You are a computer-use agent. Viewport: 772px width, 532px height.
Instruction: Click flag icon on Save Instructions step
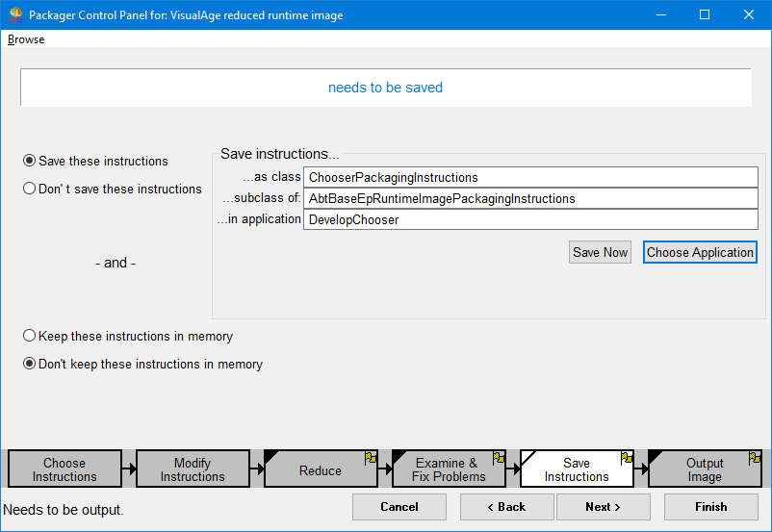626,458
